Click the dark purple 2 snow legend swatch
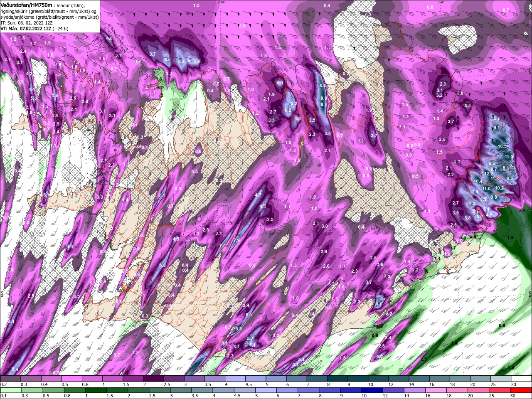This screenshot has height=399, width=532. (155, 379)
